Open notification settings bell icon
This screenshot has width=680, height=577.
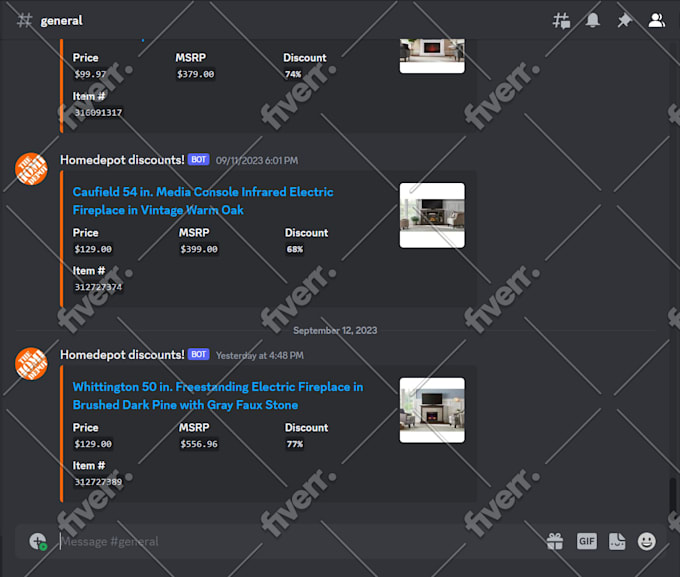click(593, 20)
